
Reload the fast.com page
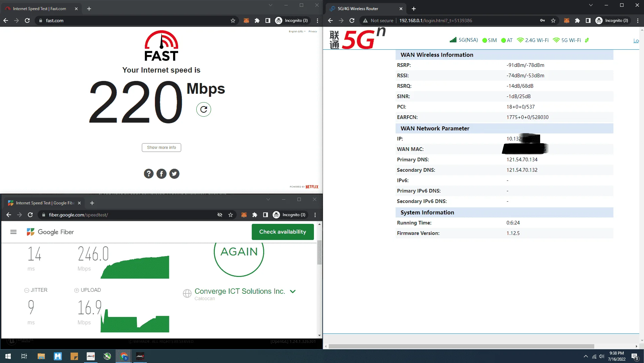tap(27, 21)
